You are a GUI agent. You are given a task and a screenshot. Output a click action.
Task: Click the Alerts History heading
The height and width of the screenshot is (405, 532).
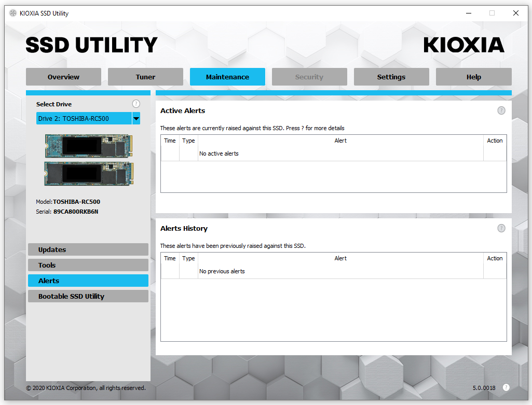click(184, 228)
